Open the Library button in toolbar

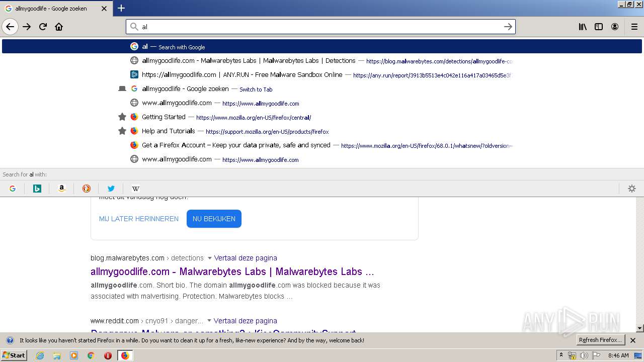(583, 27)
